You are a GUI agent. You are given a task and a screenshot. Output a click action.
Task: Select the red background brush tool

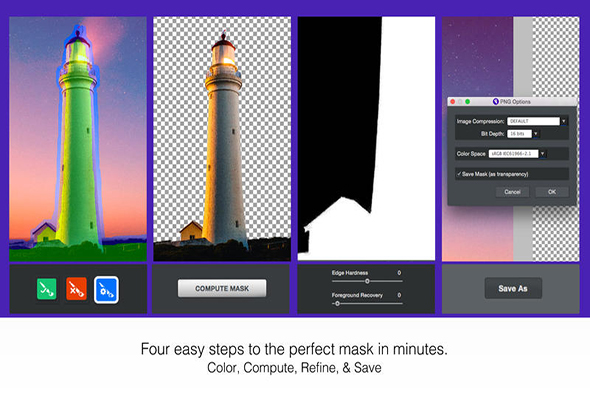point(76,289)
